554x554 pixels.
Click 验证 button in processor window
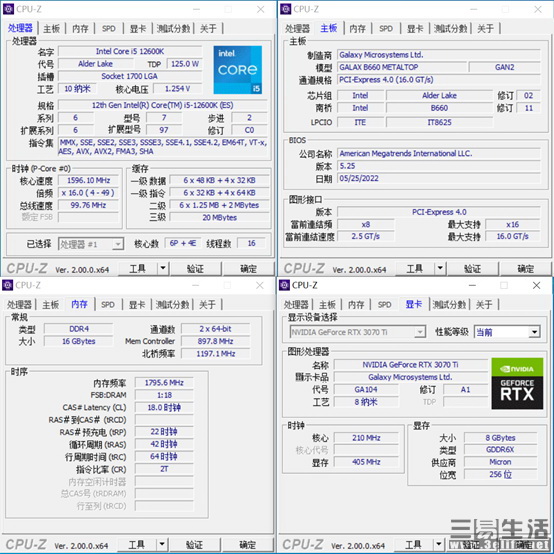[195, 269]
